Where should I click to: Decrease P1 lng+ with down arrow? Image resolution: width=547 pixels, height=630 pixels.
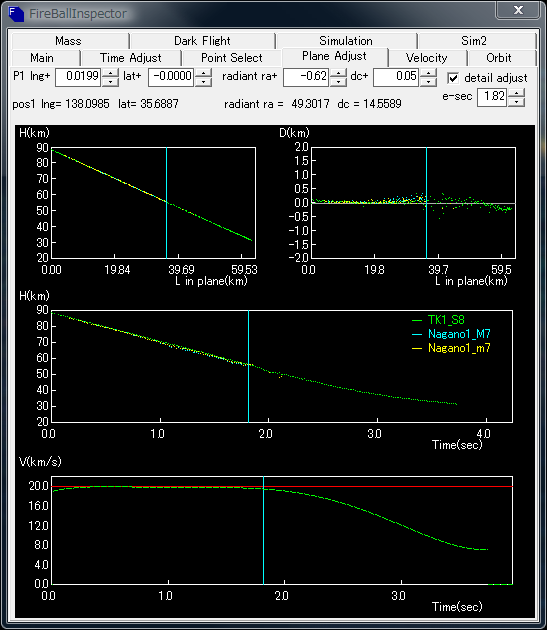coord(111,82)
